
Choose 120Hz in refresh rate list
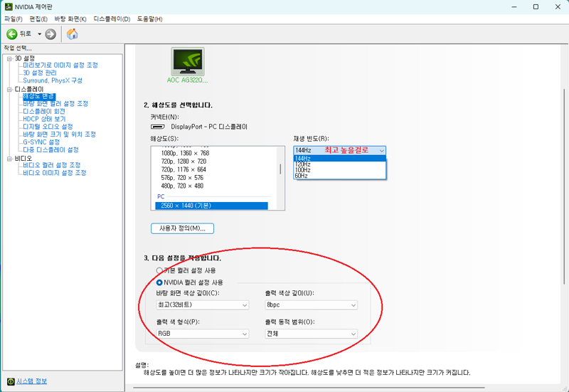click(340, 164)
